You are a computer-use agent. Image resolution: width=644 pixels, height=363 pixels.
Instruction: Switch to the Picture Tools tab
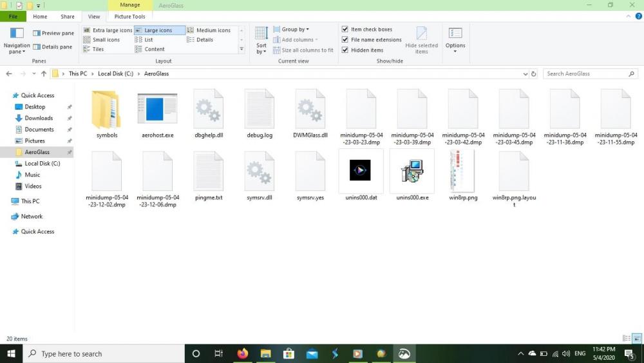(129, 17)
